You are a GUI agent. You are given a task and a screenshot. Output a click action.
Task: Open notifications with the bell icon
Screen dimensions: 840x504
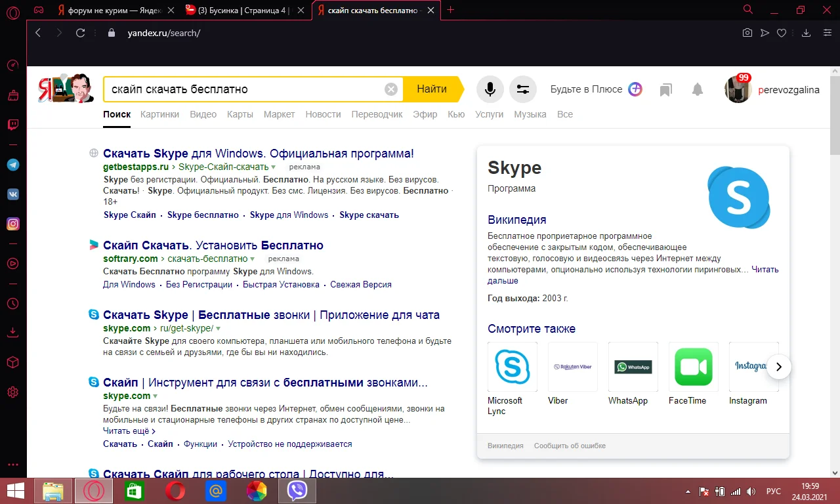(697, 89)
